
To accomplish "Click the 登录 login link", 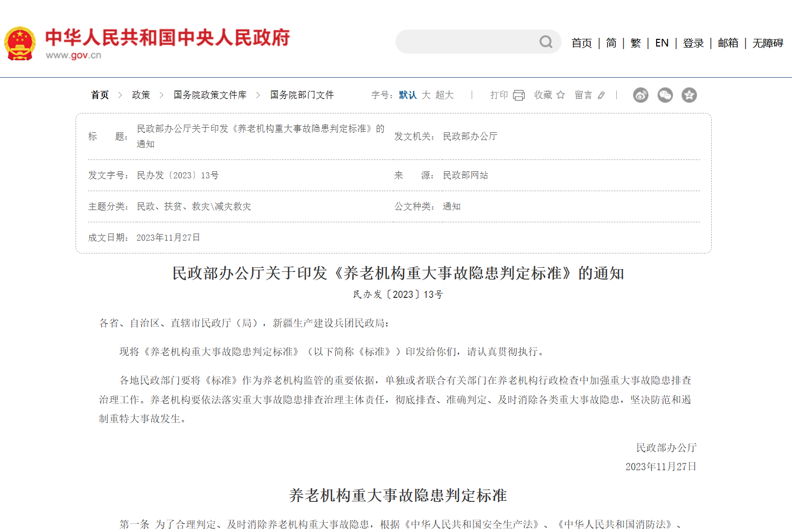I will (693, 43).
